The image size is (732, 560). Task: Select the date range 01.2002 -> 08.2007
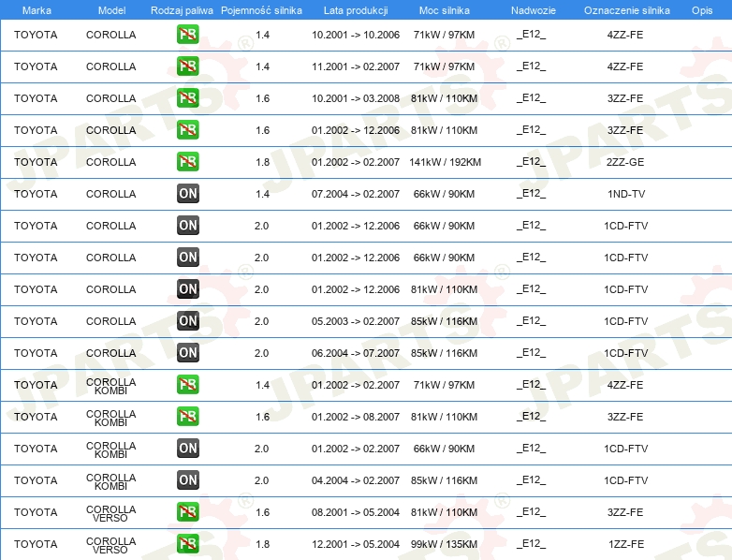(x=356, y=417)
